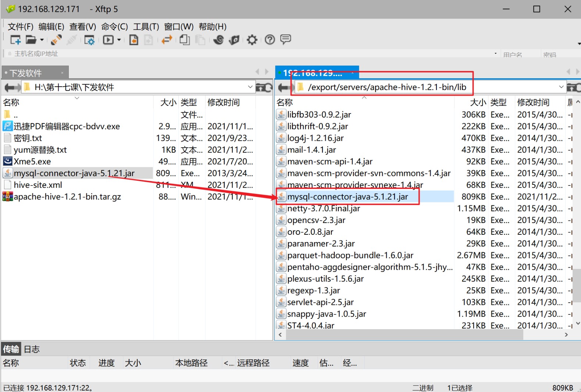Screen dimensions: 581x392
Task: Open Help with the question mark icon
Action: click(270, 40)
